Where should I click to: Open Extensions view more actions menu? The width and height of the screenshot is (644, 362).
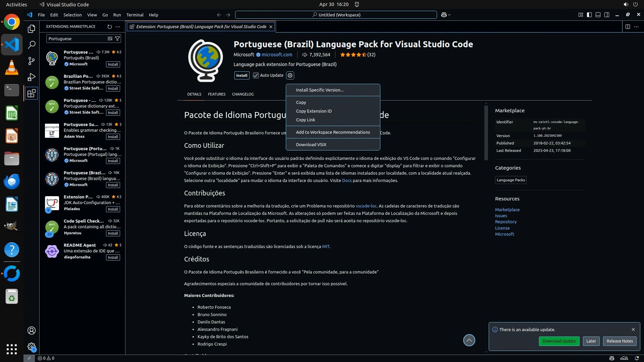(118, 26)
